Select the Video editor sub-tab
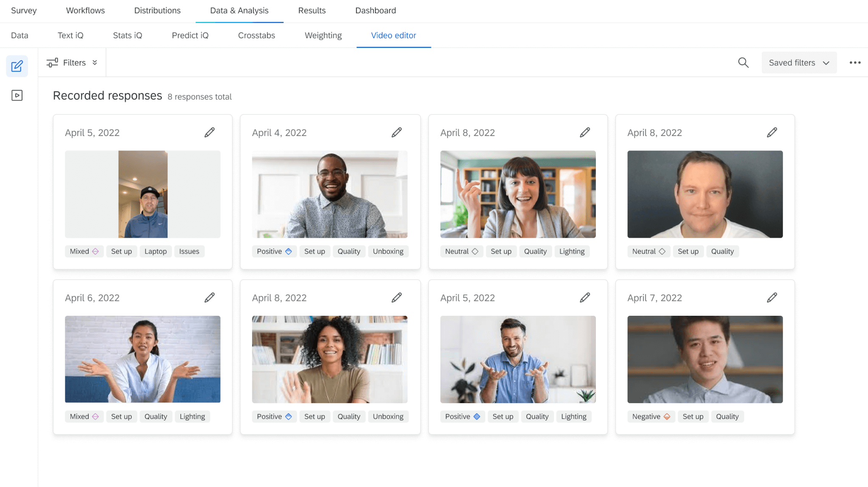Viewport: 868px width, 487px height. tap(393, 36)
